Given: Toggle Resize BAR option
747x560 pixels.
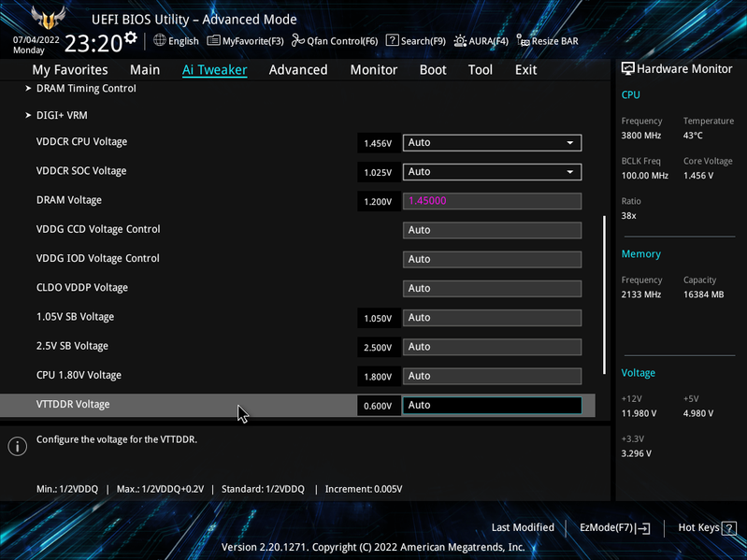Looking at the screenshot, I should [547, 41].
